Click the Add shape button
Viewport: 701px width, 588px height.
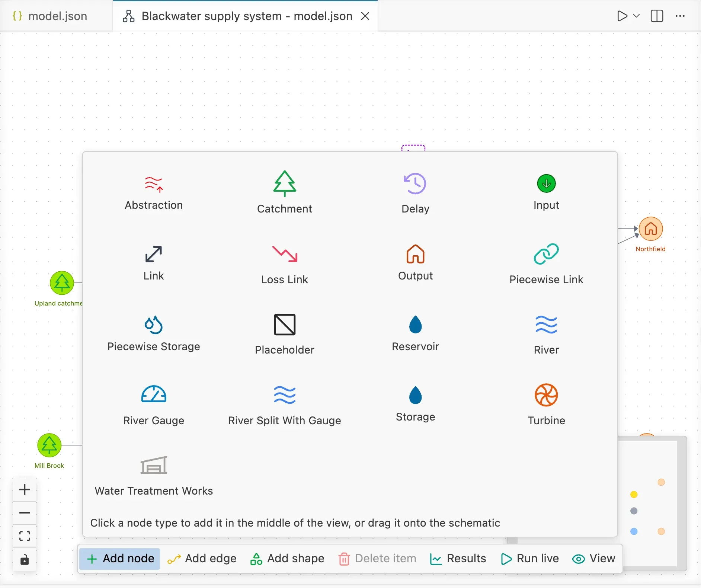pyautogui.click(x=287, y=559)
